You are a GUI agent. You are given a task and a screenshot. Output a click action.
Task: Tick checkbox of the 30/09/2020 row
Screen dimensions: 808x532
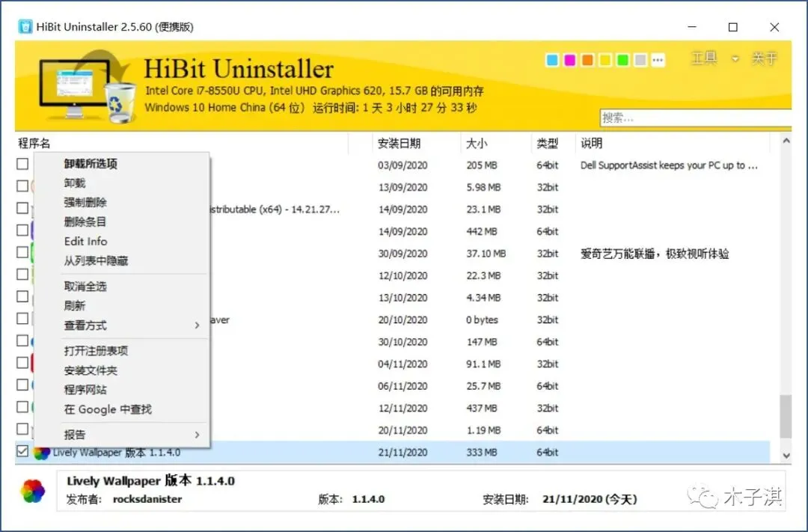[x=22, y=252]
